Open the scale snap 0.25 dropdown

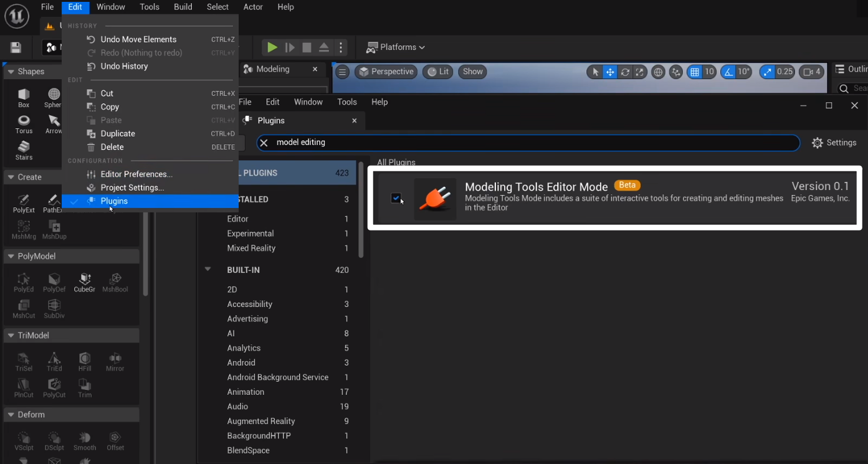(785, 72)
